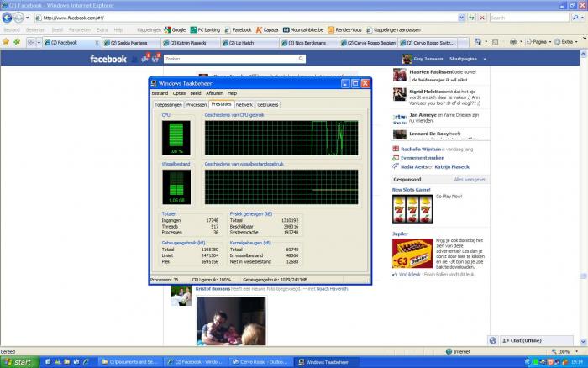Expand the Back/Forward recent pages dropdown
The image size is (588, 368).
pyautogui.click(x=28, y=18)
